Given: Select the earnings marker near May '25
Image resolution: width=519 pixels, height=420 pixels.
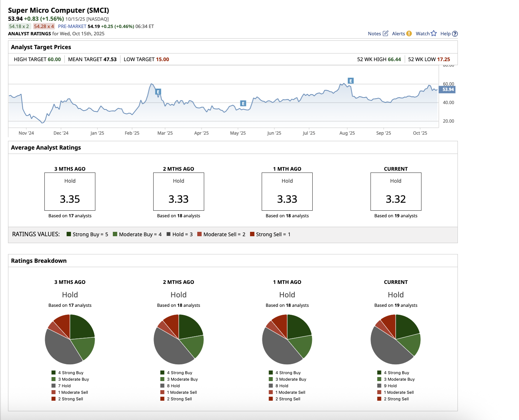Looking at the screenshot, I should click(243, 103).
